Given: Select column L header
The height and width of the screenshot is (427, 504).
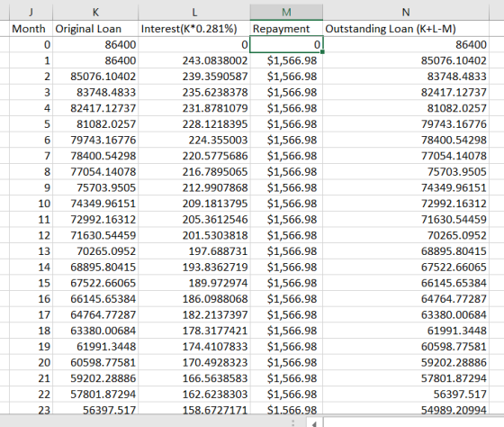Looking at the screenshot, I should (x=194, y=13).
